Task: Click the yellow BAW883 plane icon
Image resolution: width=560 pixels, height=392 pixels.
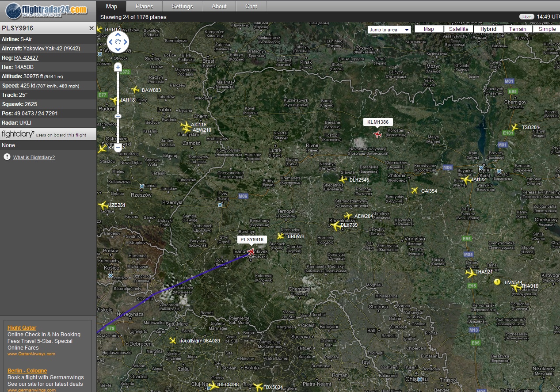Action: tap(135, 90)
